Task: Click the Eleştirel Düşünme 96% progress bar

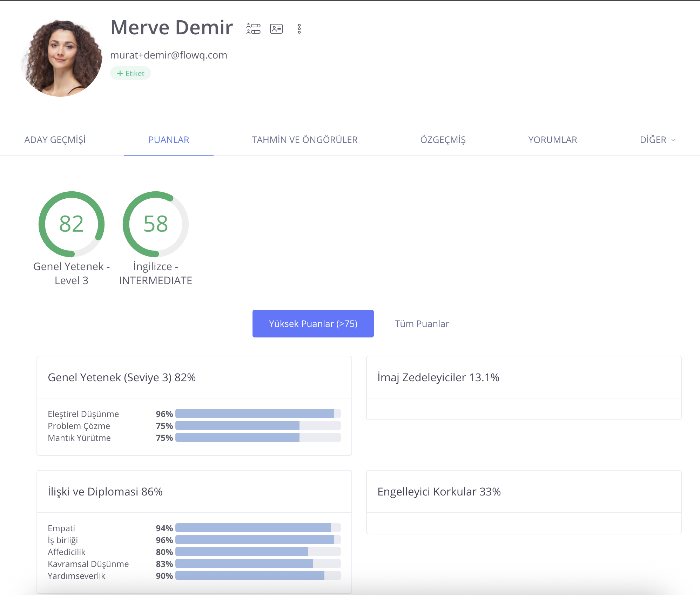Action: [258, 413]
